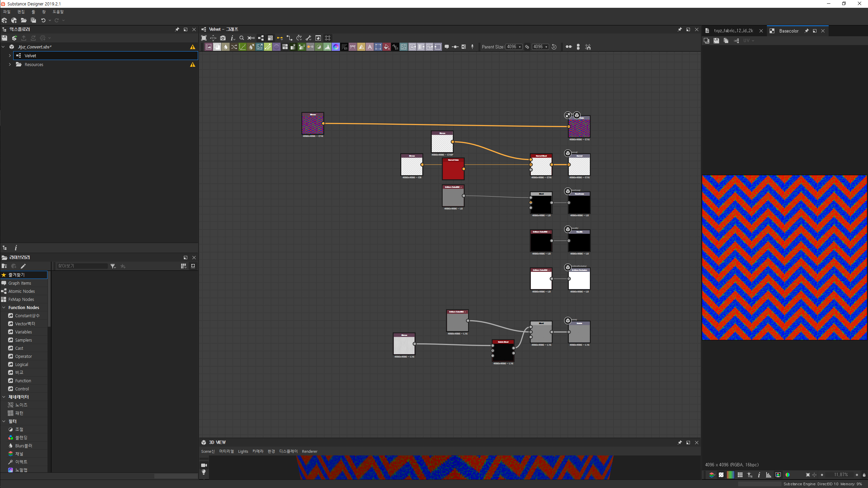
Task: Switch to txyz_fabric_12_id_2k tab
Action: 733,31
